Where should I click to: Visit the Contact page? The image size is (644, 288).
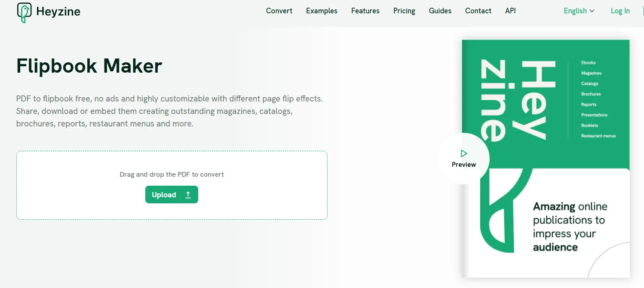(478, 11)
